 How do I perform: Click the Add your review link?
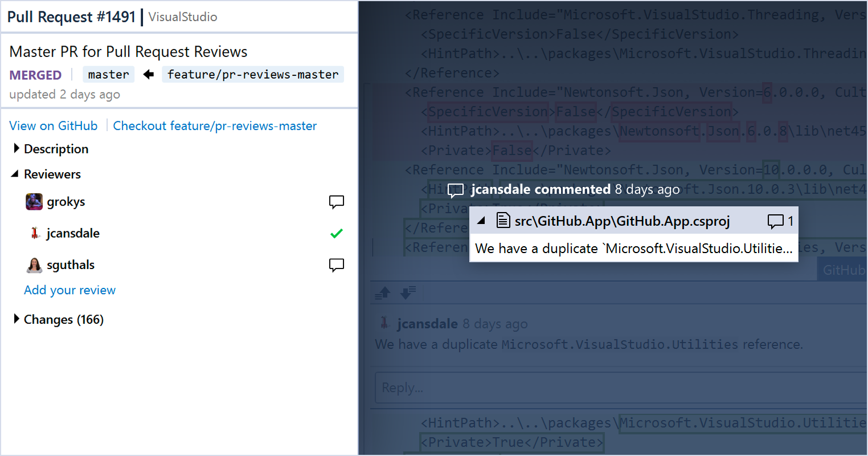pyautogui.click(x=69, y=290)
